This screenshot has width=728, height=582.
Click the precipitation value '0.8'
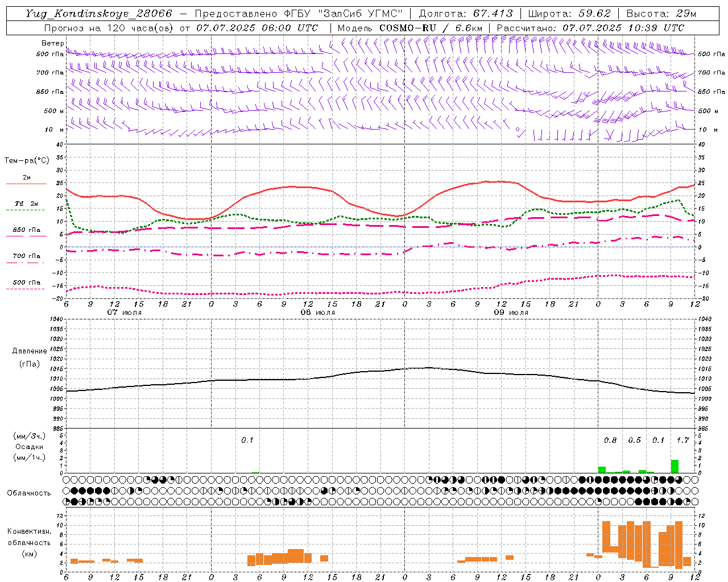(x=610, y=440)
